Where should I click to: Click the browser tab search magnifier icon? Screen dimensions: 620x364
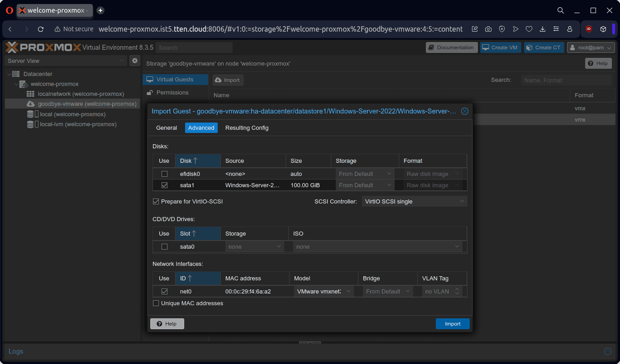[x=560, y=10]
